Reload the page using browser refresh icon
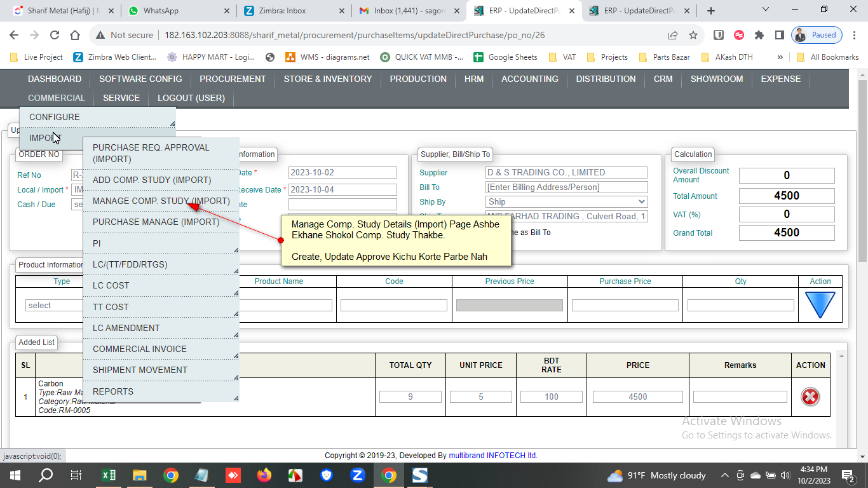The image size is (868, 488). (x=55, y=36)
